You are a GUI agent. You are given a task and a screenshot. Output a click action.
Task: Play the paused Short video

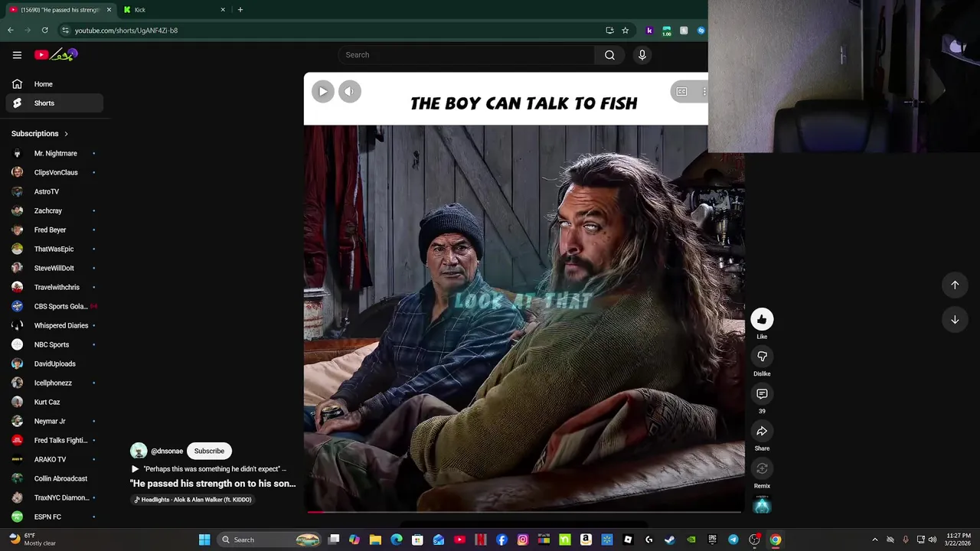pos(323,92)
